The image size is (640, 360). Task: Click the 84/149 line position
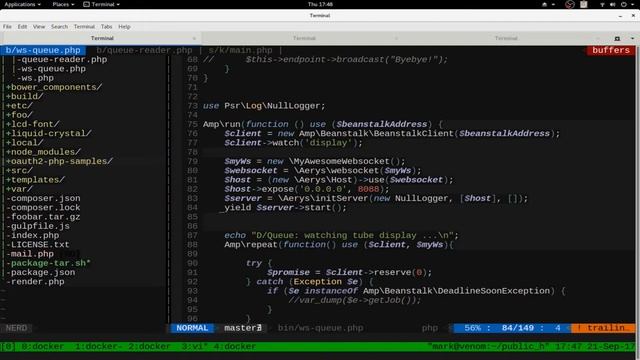[x=518, y=328]
